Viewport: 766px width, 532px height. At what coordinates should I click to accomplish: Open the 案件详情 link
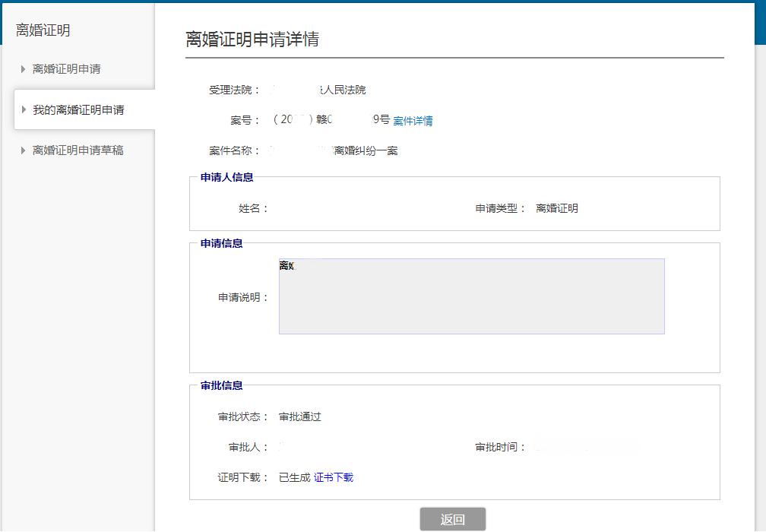413,121
